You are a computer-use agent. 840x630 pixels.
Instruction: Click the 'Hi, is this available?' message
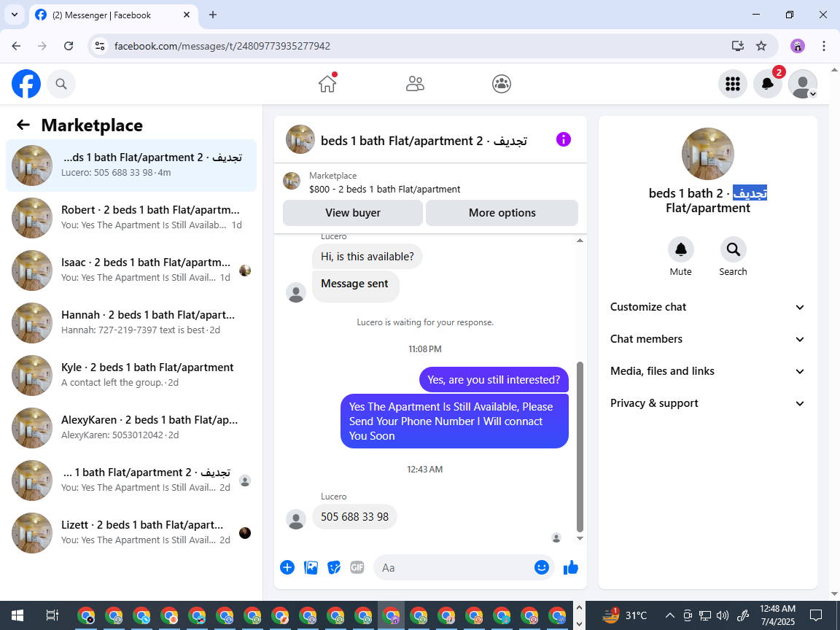pyautogui.click(x=367, y=257)
